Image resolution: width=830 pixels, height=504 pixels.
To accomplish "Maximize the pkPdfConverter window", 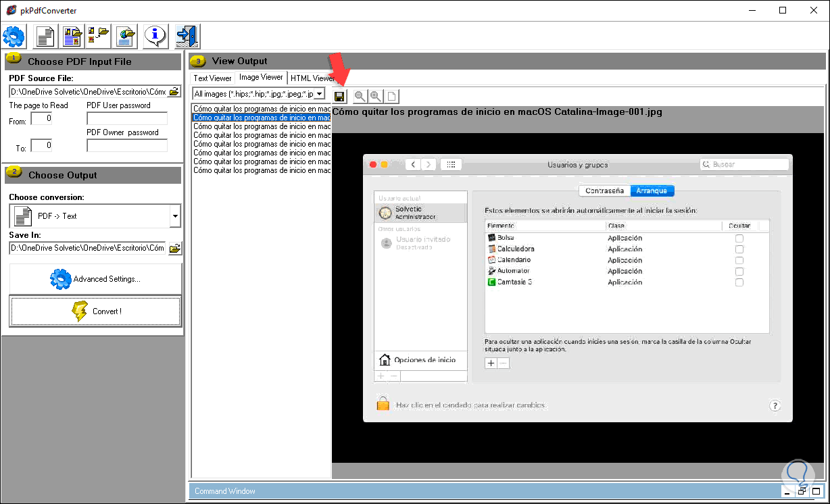I will (x=783, y=10).
